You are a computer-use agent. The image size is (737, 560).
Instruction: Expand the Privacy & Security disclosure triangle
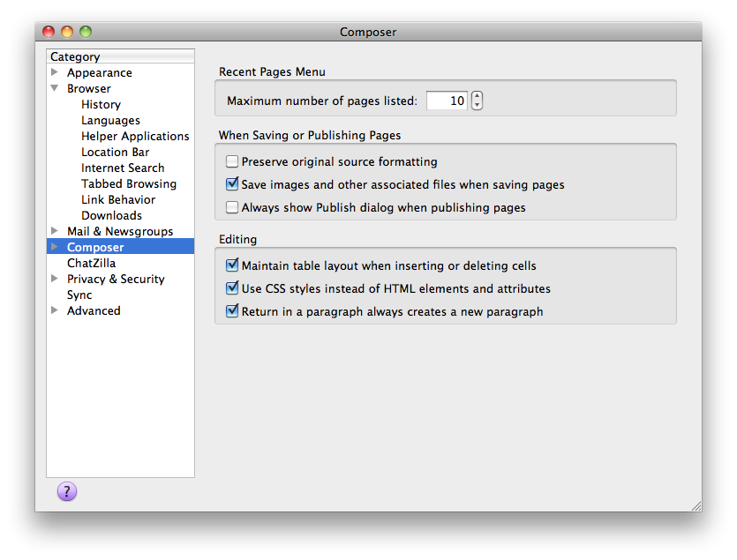pyautogui.click(x=55, y=279)
